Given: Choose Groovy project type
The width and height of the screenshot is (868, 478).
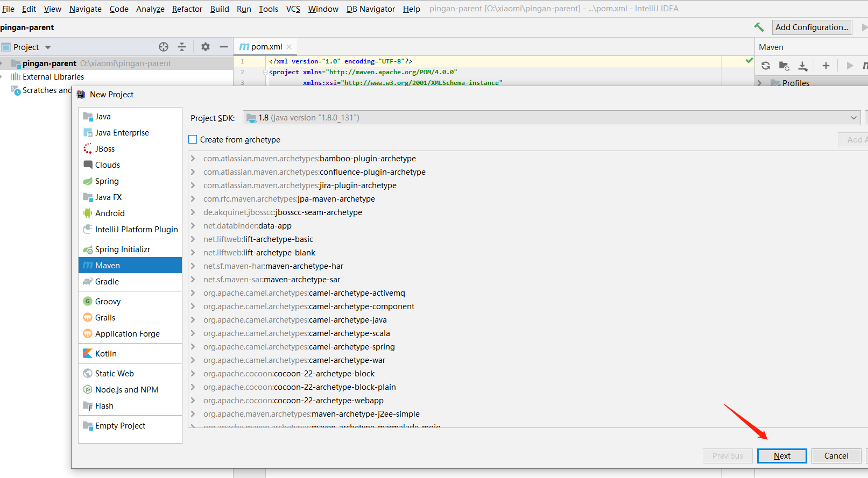Looking at the screenshot, I should pyautogui.click(x=130, y=301).
